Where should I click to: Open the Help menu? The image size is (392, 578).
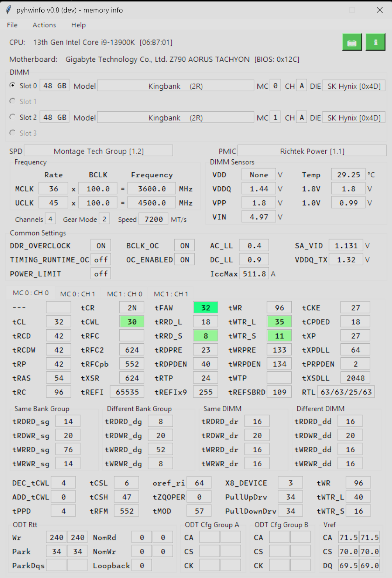(78, 25)
